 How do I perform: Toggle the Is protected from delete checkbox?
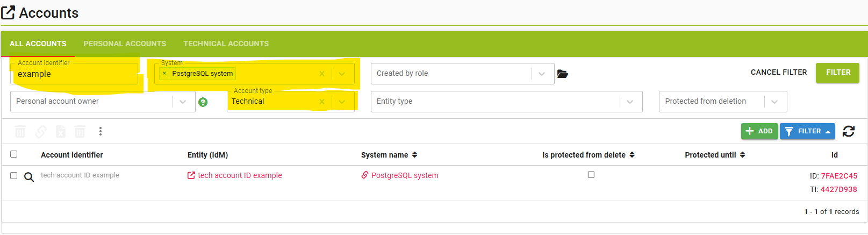[591, 175]
